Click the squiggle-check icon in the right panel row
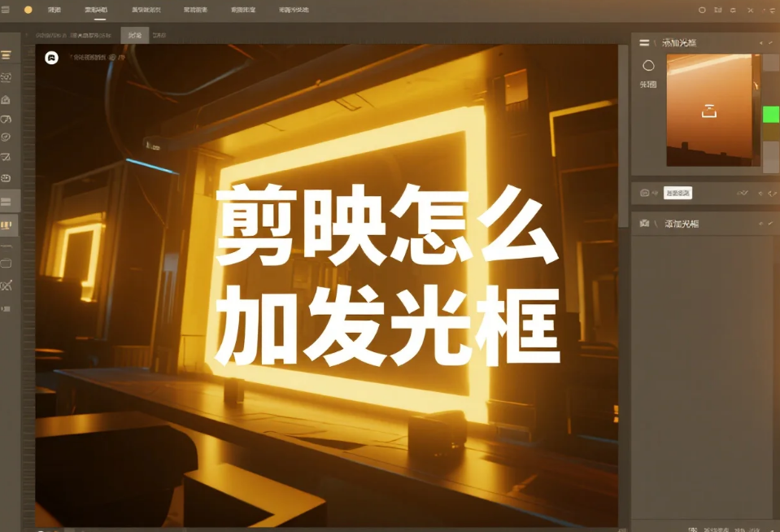This screenshot has height=532, width=780. 743,193
